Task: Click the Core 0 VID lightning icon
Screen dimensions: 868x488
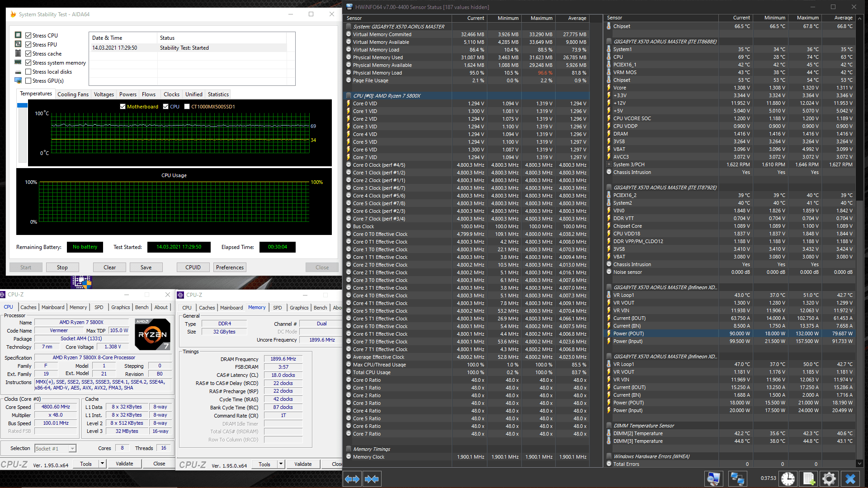Action: click(x=349, y=103)
